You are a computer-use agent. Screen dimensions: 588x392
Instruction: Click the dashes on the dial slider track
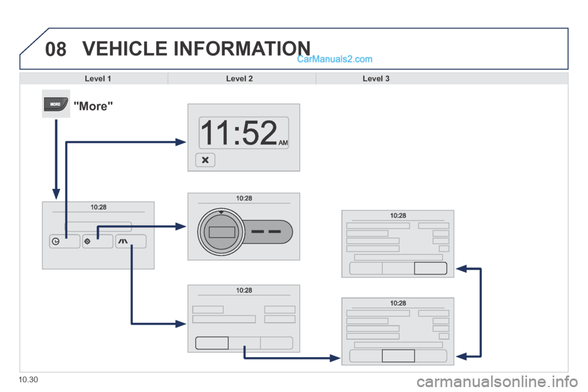[x=266, y=232]
